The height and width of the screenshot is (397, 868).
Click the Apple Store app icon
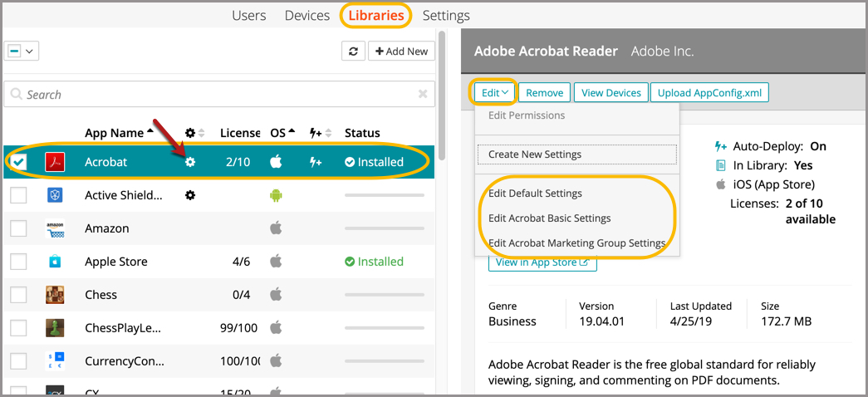point(55,262)
